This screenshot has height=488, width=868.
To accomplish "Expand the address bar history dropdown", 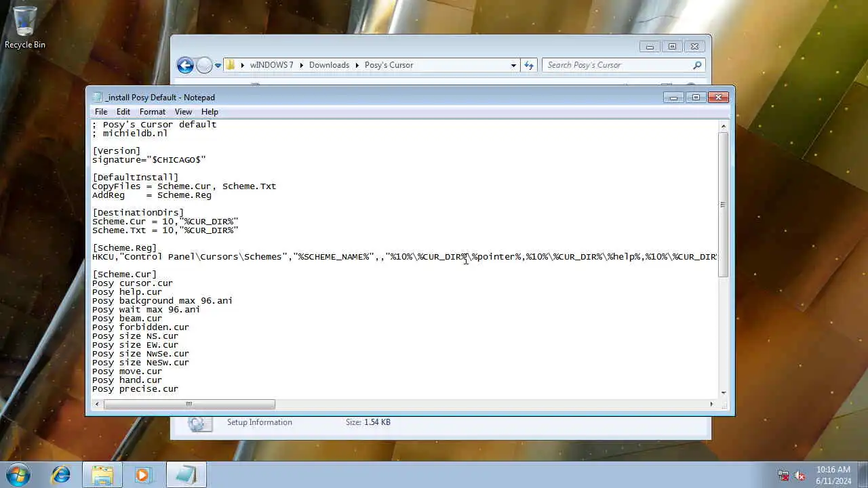I will [513, 65].
